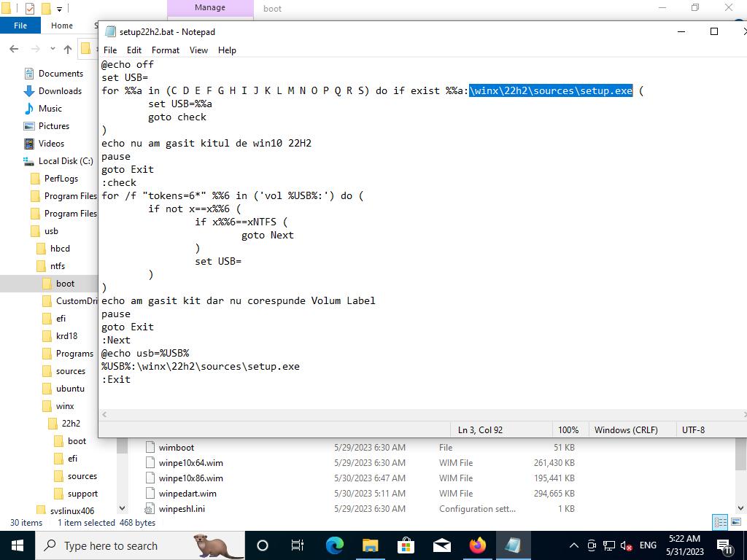
Task: Click the Explorer back arrow
Action: [14, 49]
